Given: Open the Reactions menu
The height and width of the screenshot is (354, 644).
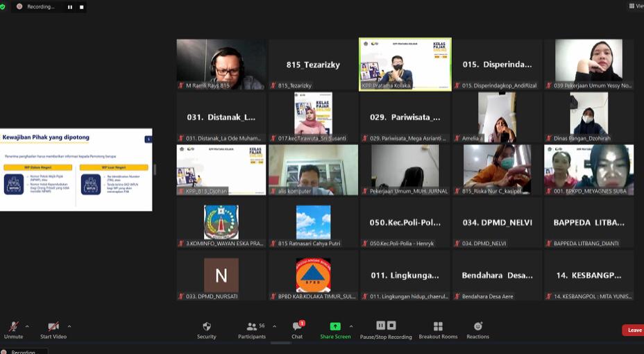Looking at the screenshot, I should pyautogui.click(x=477, y=327).
